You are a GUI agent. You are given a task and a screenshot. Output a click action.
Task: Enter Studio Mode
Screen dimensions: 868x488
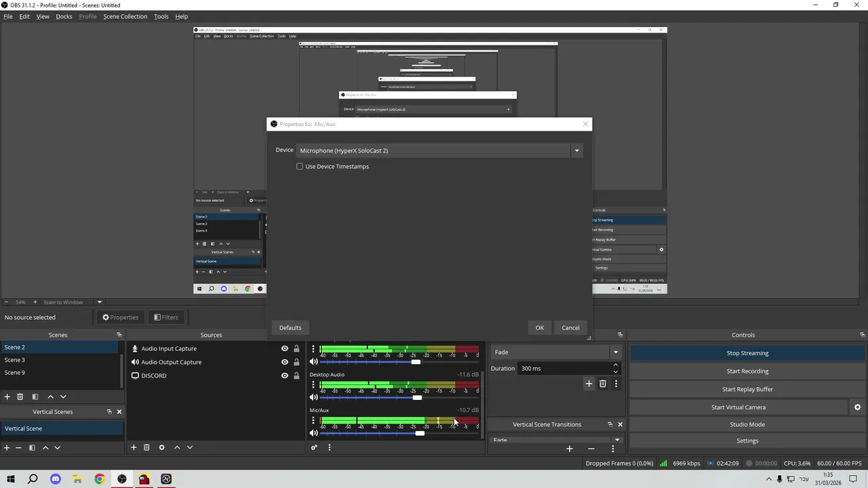click(x=747, y=424)
